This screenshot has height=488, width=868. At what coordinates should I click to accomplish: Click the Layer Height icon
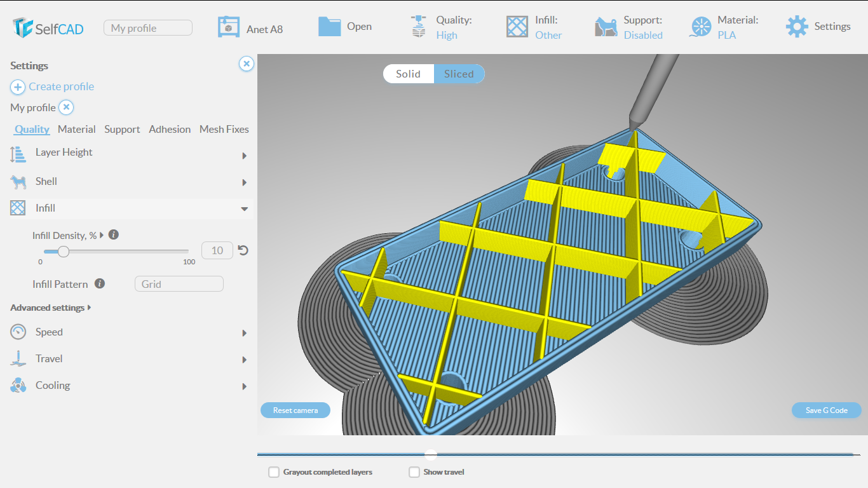click(x=18, y=154)
